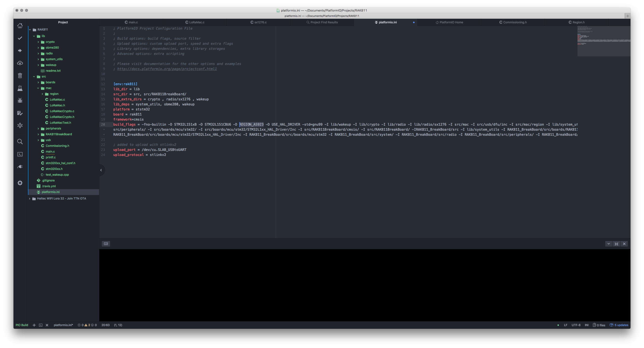Image resolution: width=644 pixels, height=348 pixels.
Task: Toggle the tree view collapse handle
Action: click(x=101, y=170)
